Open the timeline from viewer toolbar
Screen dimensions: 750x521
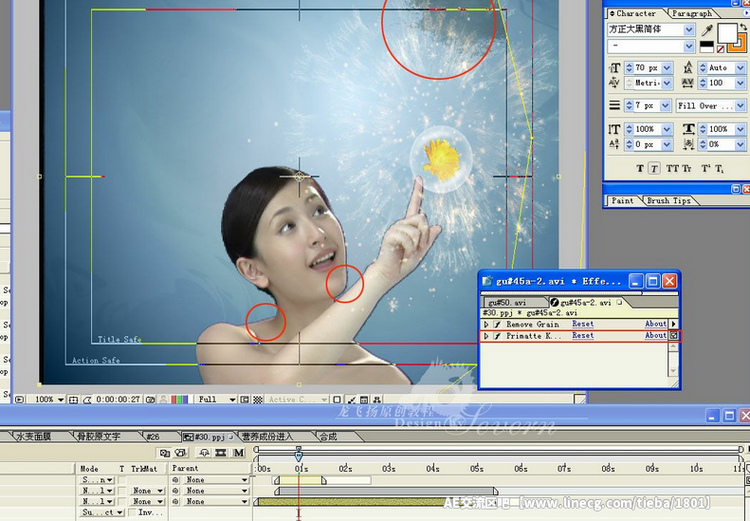(364, 399)
